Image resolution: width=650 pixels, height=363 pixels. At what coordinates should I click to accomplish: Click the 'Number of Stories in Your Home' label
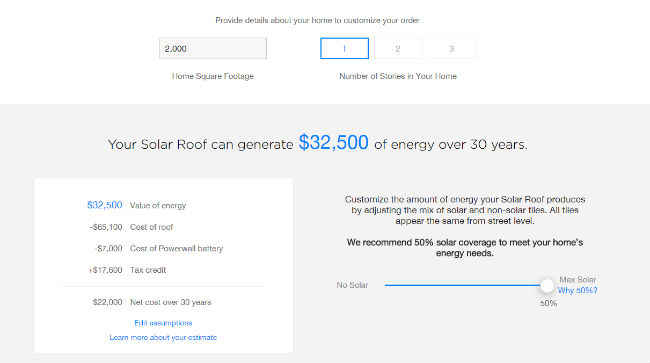tap(398, 76)
